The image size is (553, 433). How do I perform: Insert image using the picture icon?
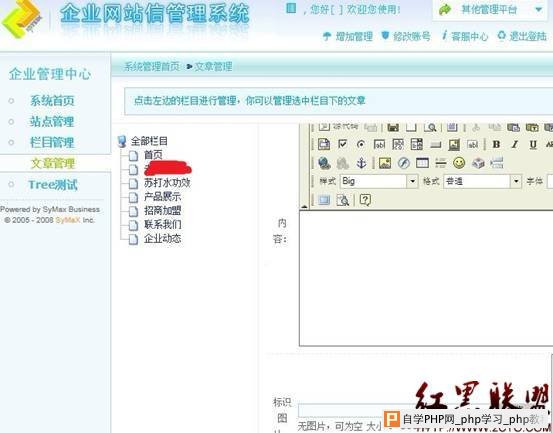click(x=385, y=163)
